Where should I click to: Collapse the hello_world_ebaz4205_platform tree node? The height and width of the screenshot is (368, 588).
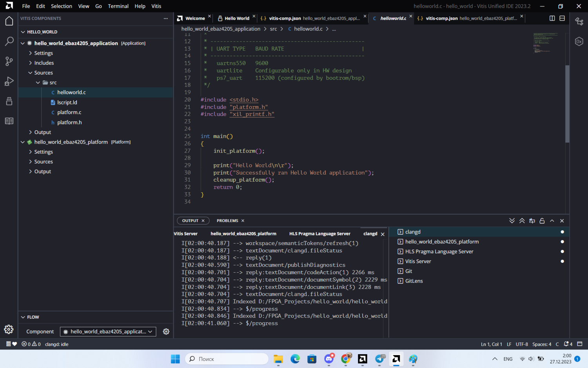tap(23, 142)
